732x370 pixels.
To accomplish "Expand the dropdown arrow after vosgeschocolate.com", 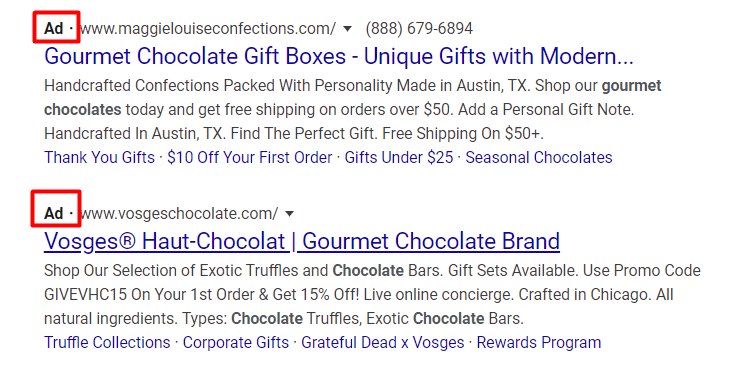I will (289, 214).
